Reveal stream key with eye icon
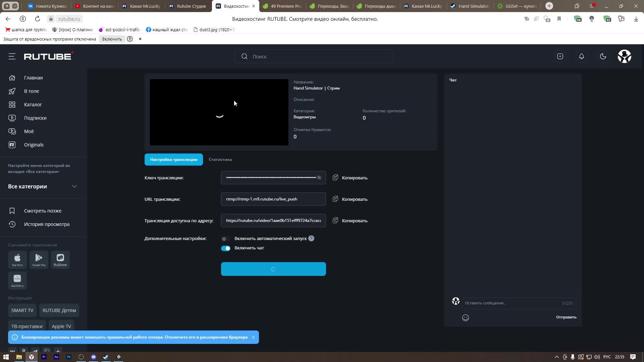This screenshot has height=362, width=644. coord(319,178)
